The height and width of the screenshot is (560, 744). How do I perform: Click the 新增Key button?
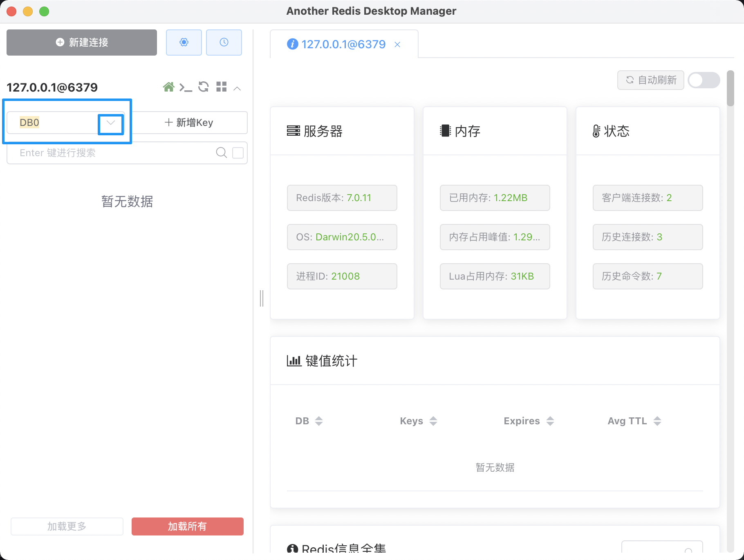coord(189,123)
